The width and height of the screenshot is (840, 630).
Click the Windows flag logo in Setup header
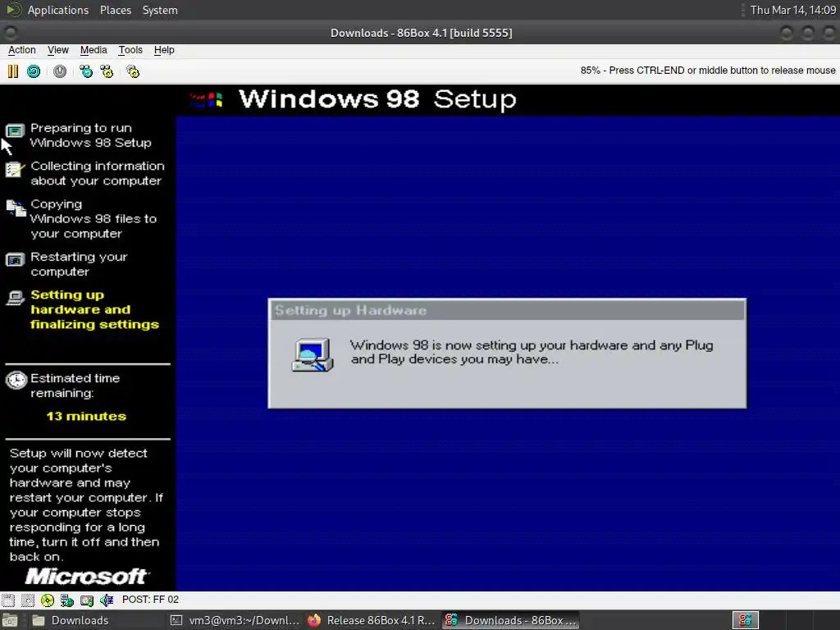point(207,99)
